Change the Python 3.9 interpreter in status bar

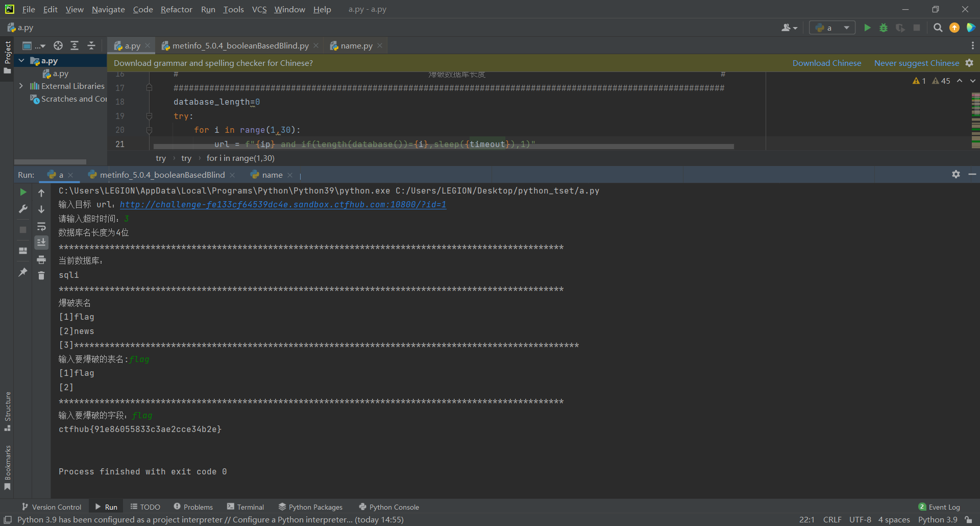938,519
